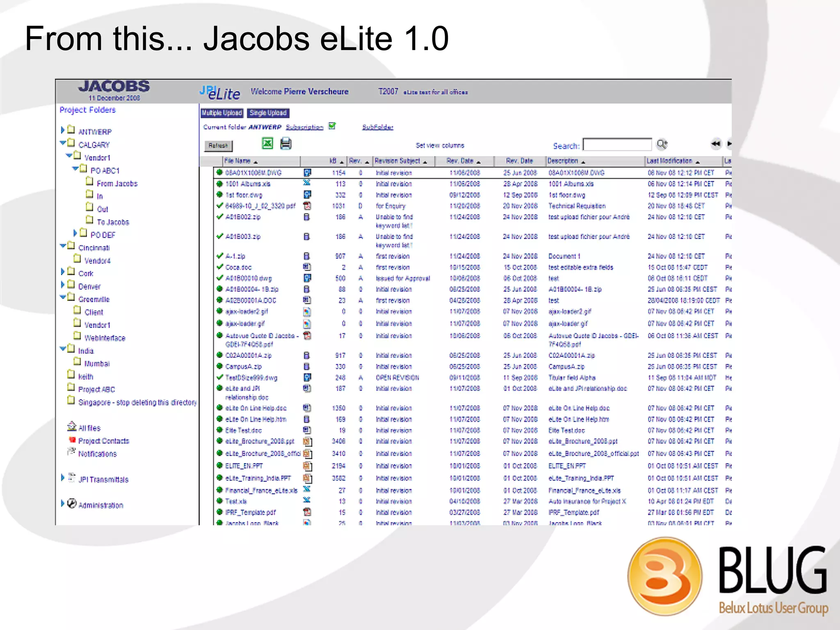The image size is (840, 630).
Task: Click the Single Upload button
Action: click(268, 113)
